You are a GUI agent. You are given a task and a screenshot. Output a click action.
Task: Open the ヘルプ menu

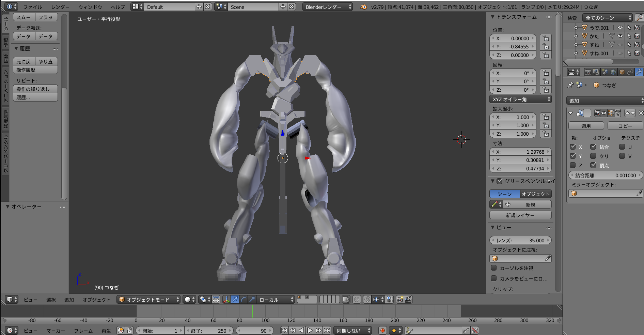coord(118,7)
